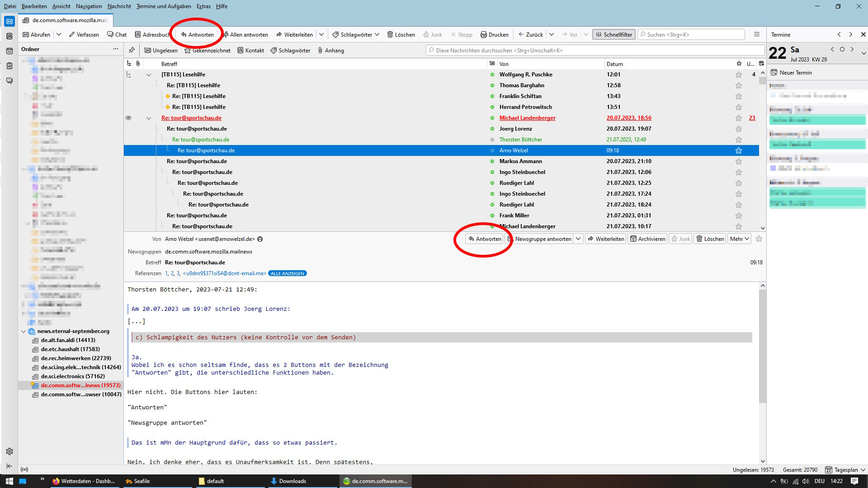Collapse news.eternal-september.org account tree
This screenshot has height=488, width=868.
[24, 331]
